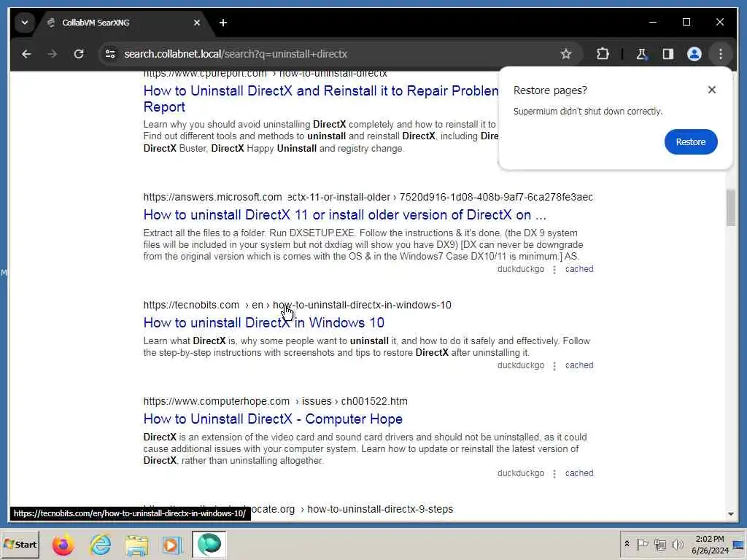This screenshot has height=560, width=747.
Task: Click the forward navigation arrow
Action: tap(53, 54)
